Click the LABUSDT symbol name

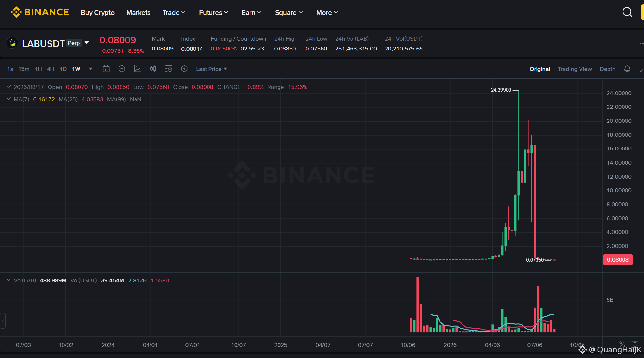[43, 44]
